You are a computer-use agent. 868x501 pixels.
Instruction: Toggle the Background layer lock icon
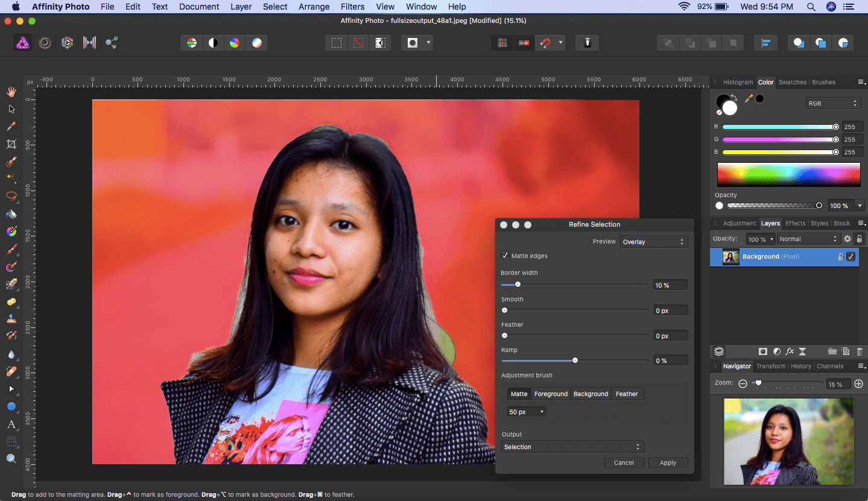[840, 257]
